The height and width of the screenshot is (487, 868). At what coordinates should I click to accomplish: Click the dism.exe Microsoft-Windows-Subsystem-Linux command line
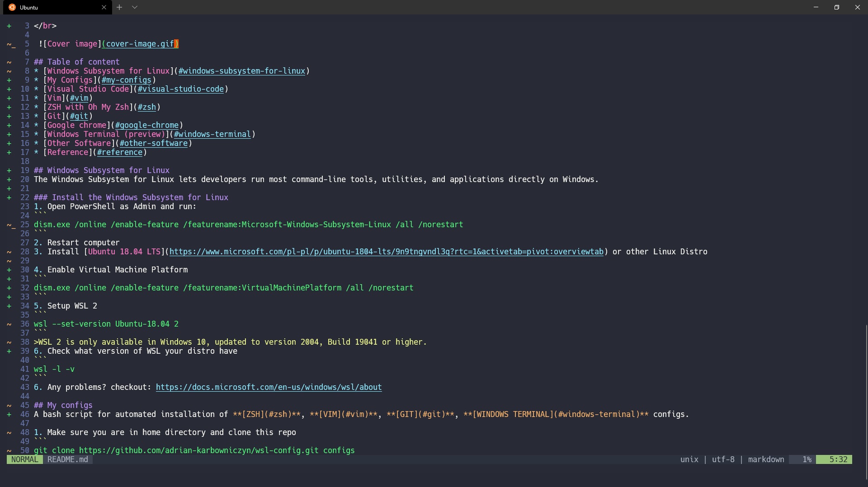coord(249,225)
